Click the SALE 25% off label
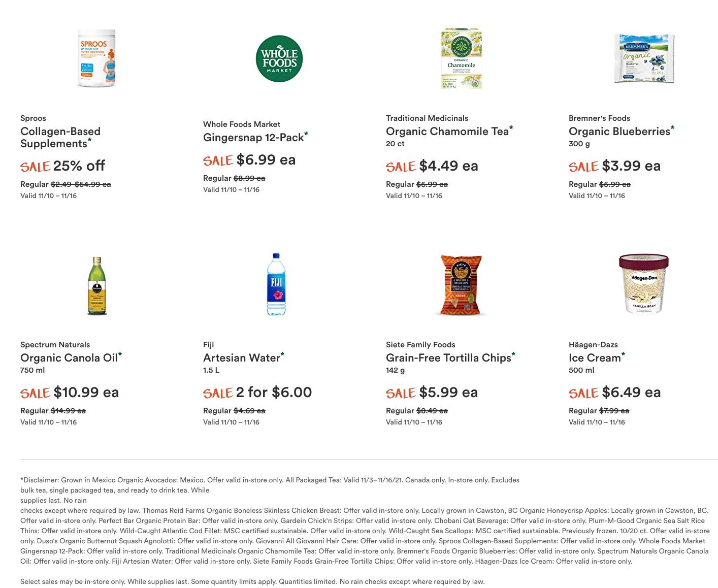 coord(63,166)
